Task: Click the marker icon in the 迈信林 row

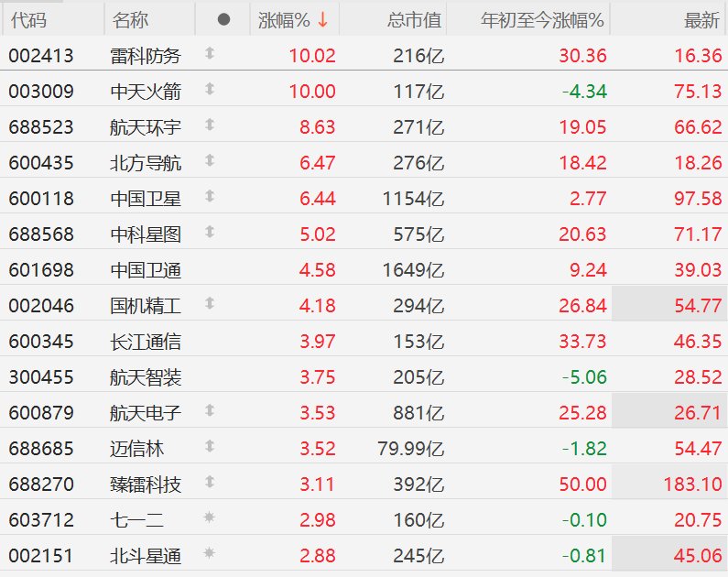Action: (210, 446)
